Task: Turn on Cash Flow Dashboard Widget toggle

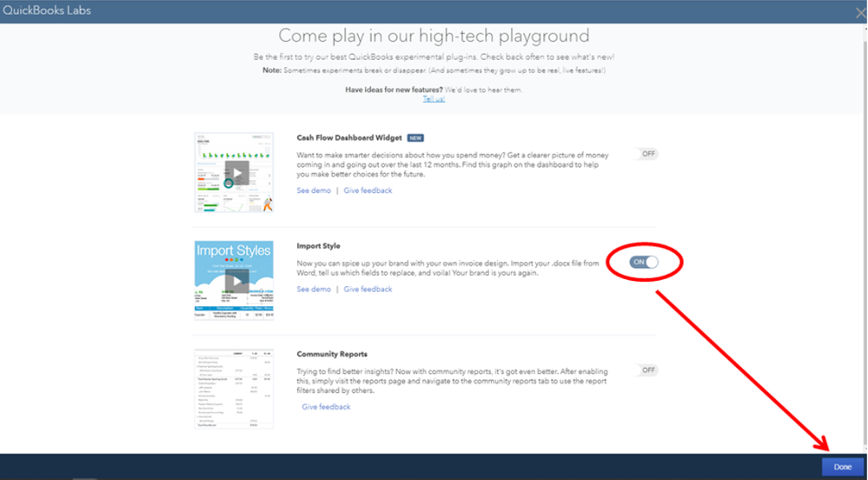Action: point(646,154)
